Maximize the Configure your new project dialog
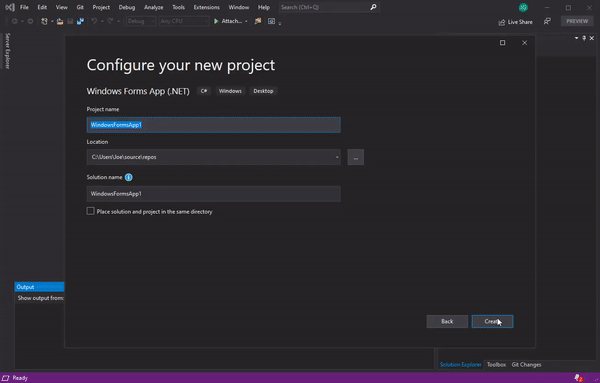This screenshot has height=383, width=600. (502, 42)
